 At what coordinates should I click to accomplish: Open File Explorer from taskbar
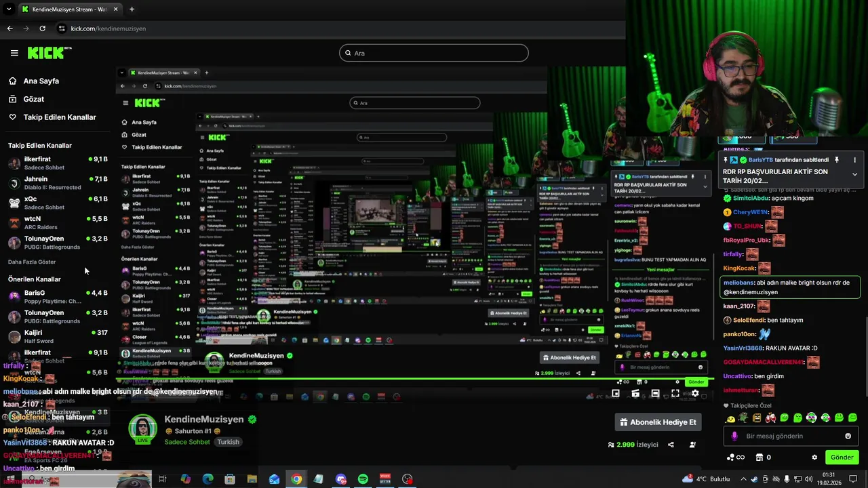(252, 479)
